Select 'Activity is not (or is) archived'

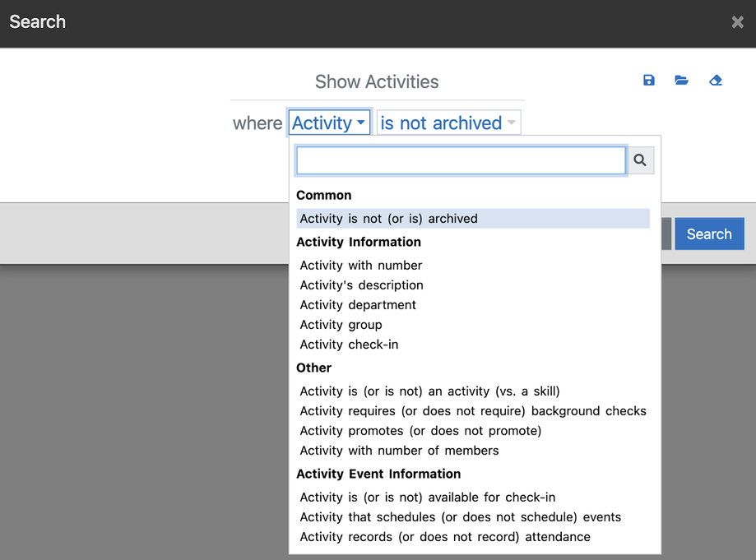(x=473, y=218)
